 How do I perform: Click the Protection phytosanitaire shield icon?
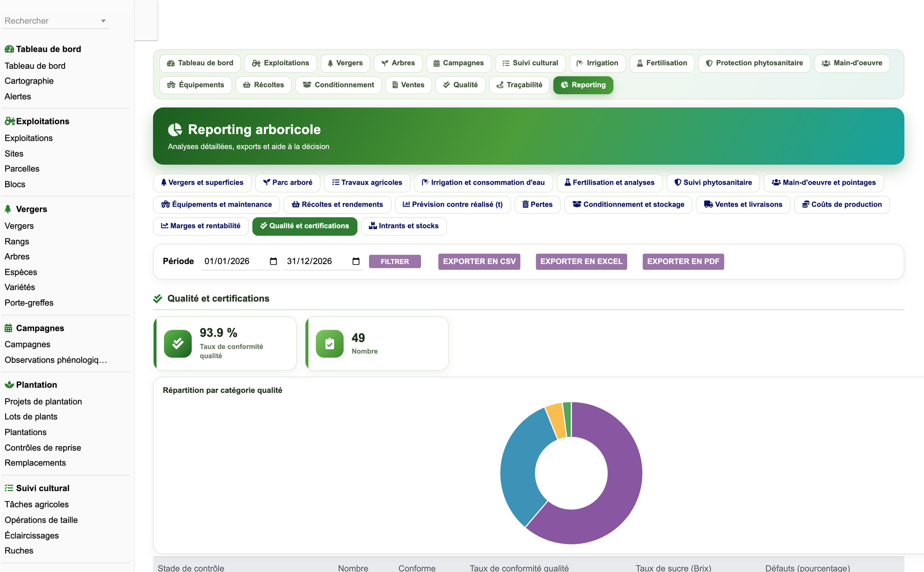709,63
